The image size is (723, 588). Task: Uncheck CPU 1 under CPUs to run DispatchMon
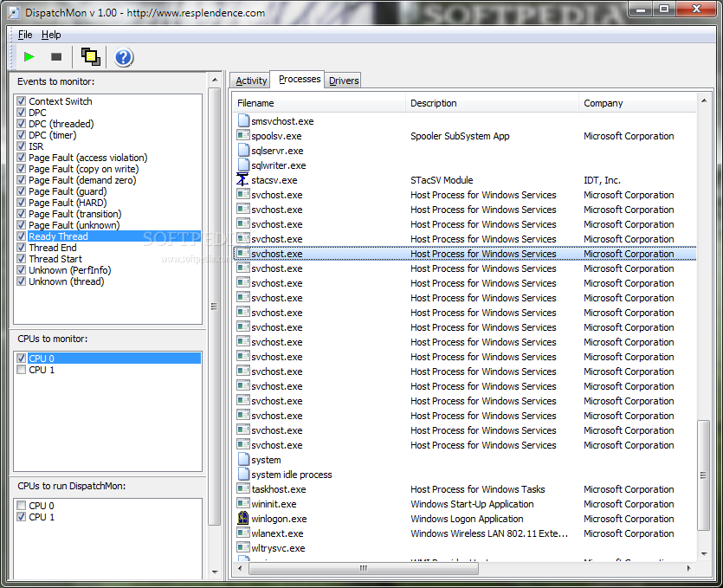tap(21, 517)
